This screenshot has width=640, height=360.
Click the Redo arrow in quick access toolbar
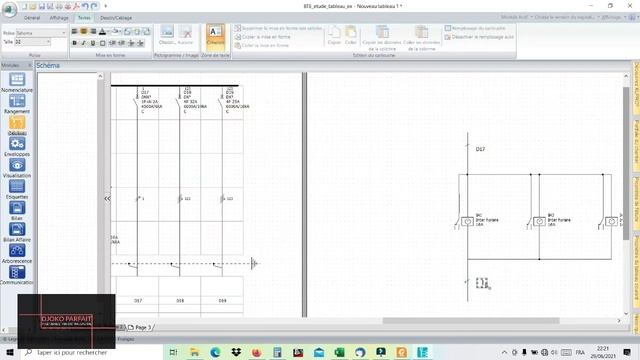click(x=94, y=6)
